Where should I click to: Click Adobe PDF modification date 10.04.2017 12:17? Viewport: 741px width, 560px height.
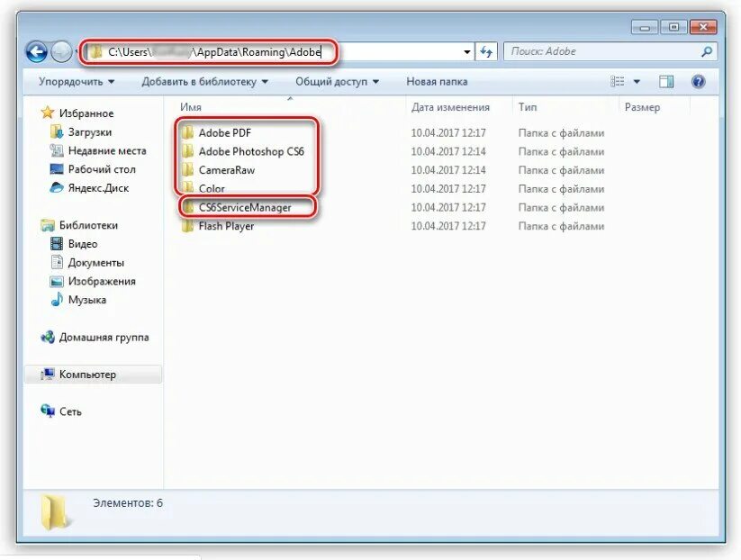448,133
